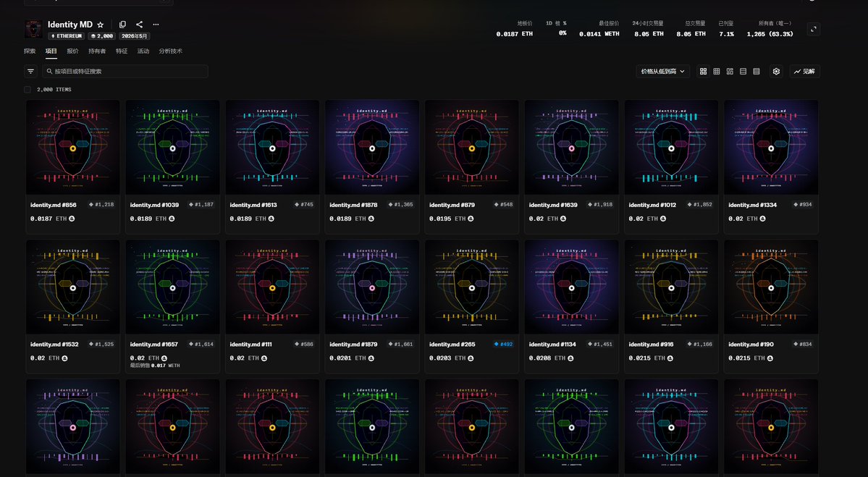Open the filter panel icon beside the search box
This screenshot has height=477, width=868.
point(31,72)
